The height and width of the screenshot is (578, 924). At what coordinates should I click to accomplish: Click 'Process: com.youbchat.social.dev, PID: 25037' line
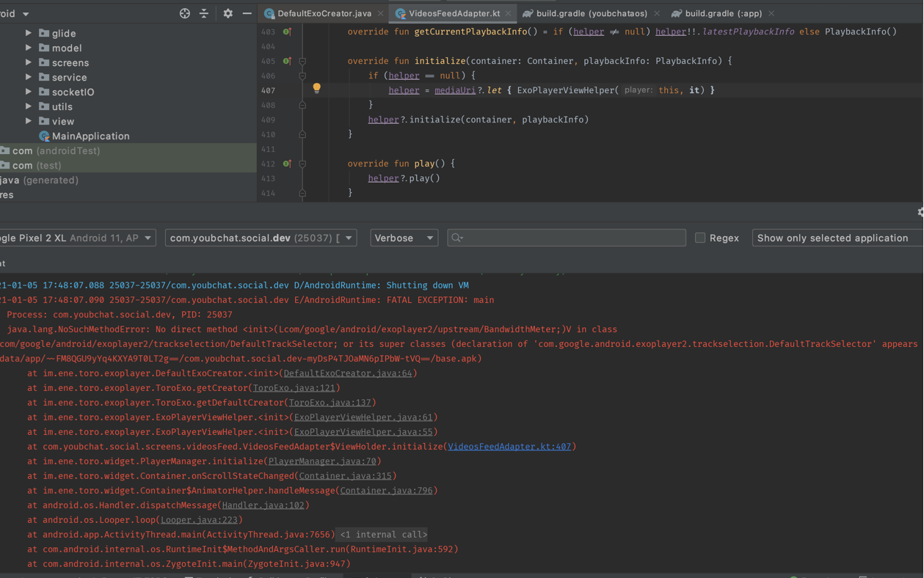point(120,315)
